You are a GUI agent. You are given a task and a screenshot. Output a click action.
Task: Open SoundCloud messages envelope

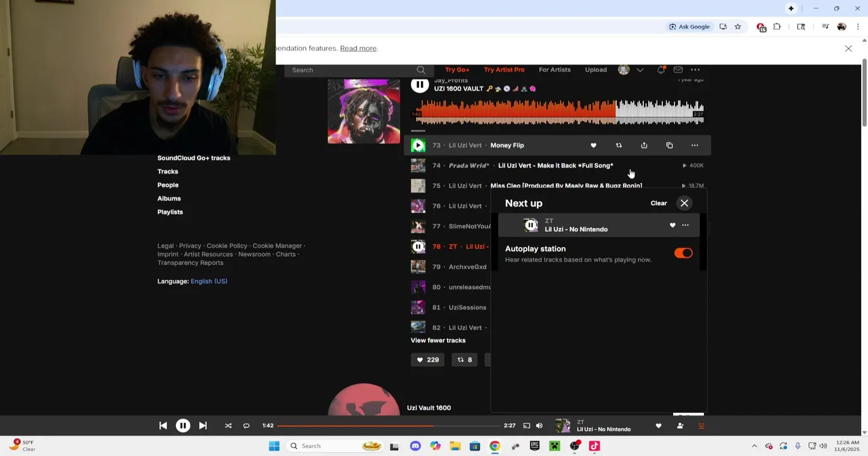point(678,70)
